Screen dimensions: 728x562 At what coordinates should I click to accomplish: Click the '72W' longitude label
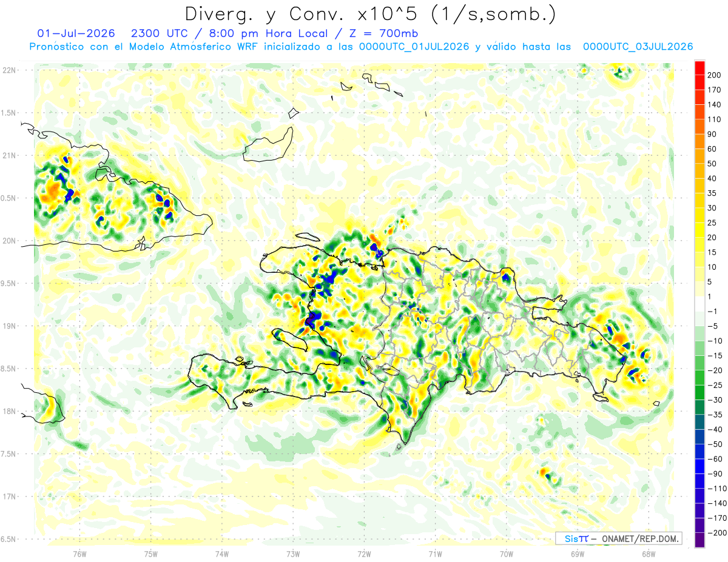(364, 554)
